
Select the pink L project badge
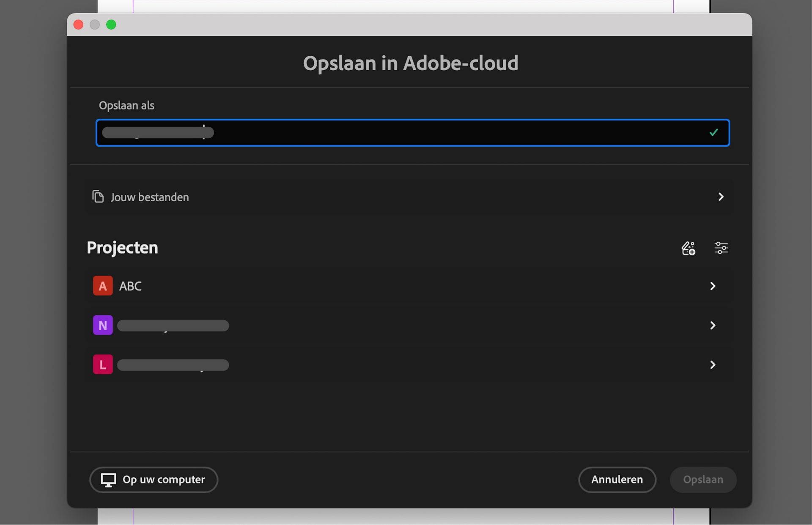coord(102,364)
